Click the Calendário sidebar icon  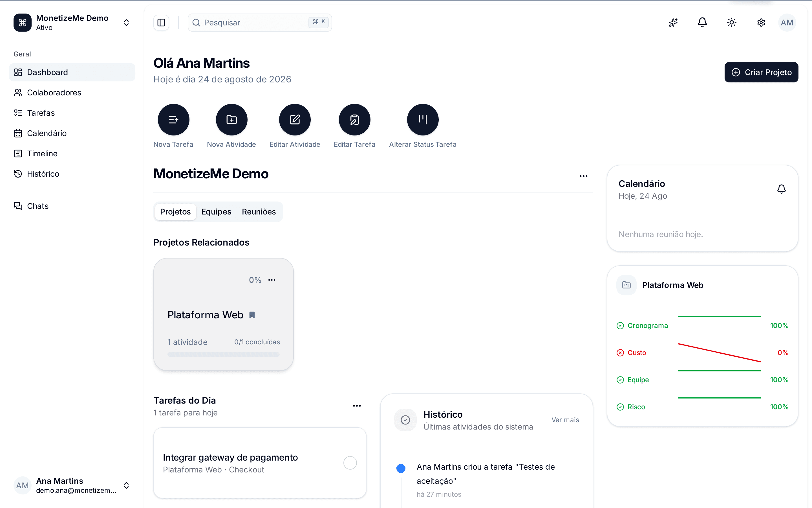[x=18, y=133]
